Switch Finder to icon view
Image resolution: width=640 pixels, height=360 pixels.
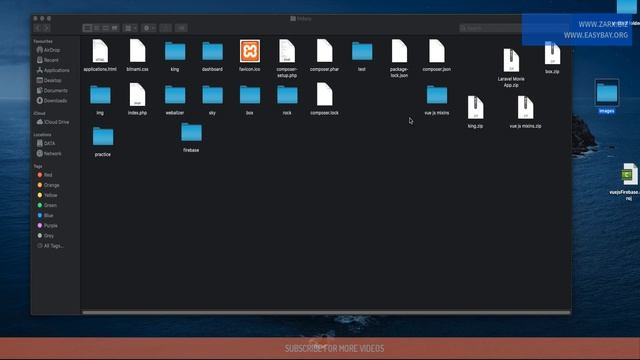(x=87, y=28)
